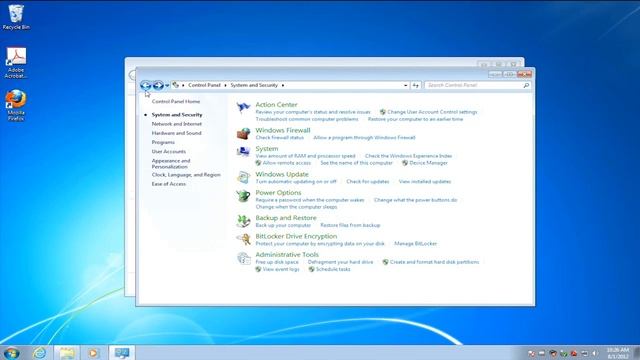Click Check for updates link
This screenshot has height=360, width=640.
pyautogui.click(x=368, y=182)
